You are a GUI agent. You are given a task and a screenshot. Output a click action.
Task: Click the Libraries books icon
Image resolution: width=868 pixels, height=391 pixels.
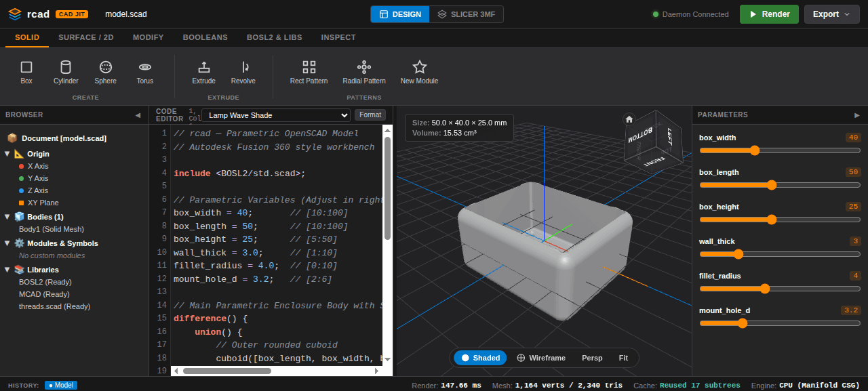[19, 270]
